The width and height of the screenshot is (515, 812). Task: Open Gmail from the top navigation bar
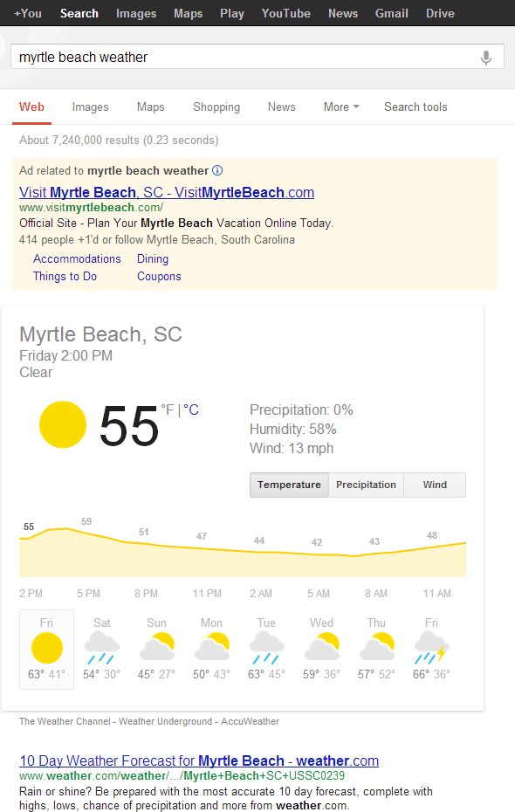[391, 13]
